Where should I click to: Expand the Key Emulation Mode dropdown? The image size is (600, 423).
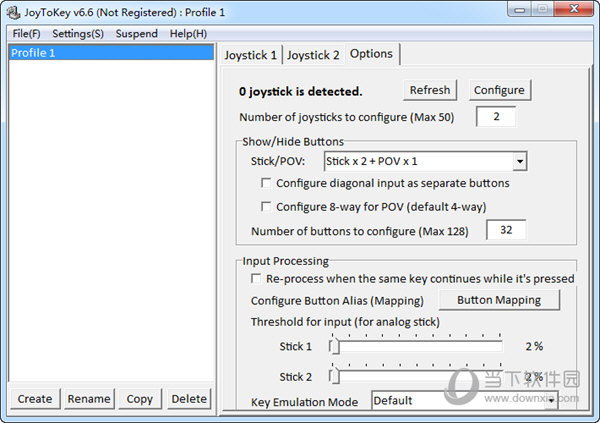pyautogui.click(x=551, y=400)
